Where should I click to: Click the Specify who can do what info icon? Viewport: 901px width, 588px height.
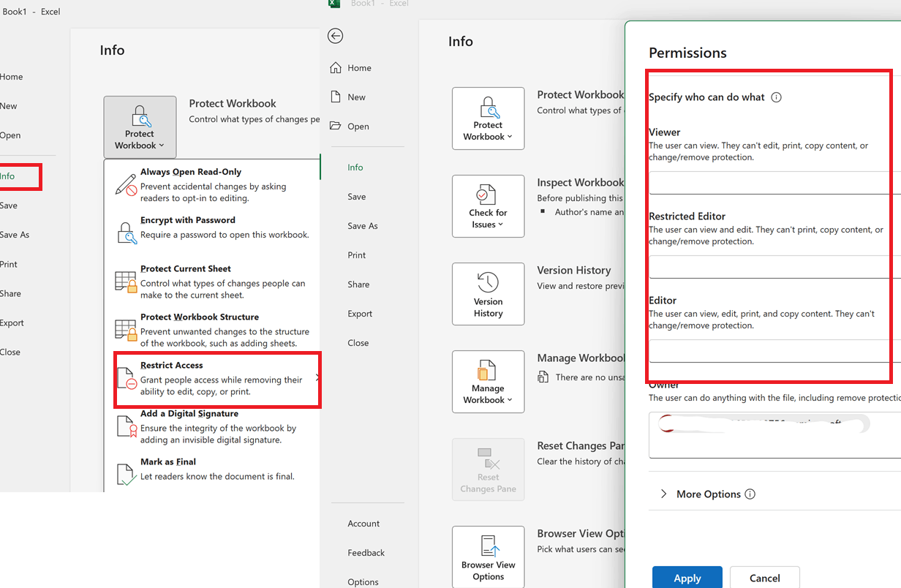tap(776, 97)
